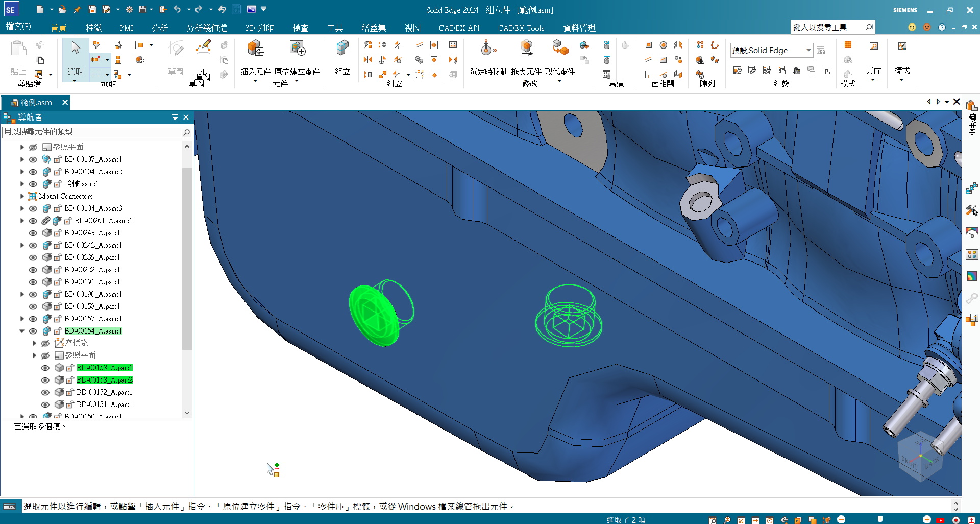Click the 方向 view orientation icon
Image resolution: width=980 pixels, height=524 pixels.
[874, 46]
